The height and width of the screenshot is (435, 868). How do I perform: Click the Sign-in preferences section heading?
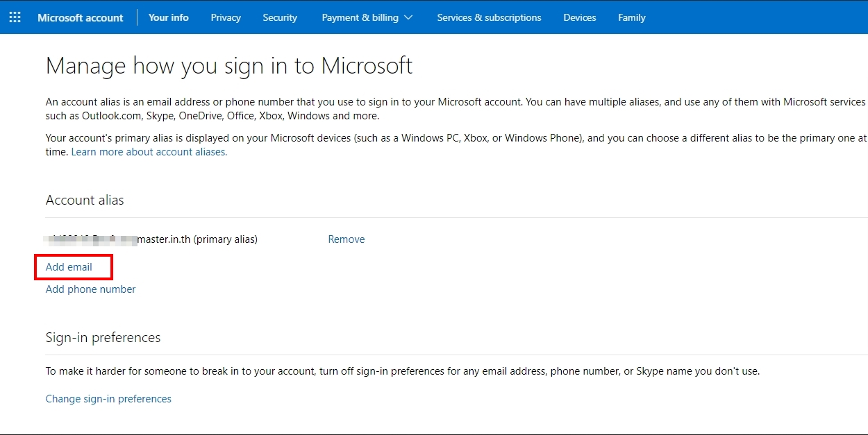pos(103,338)
